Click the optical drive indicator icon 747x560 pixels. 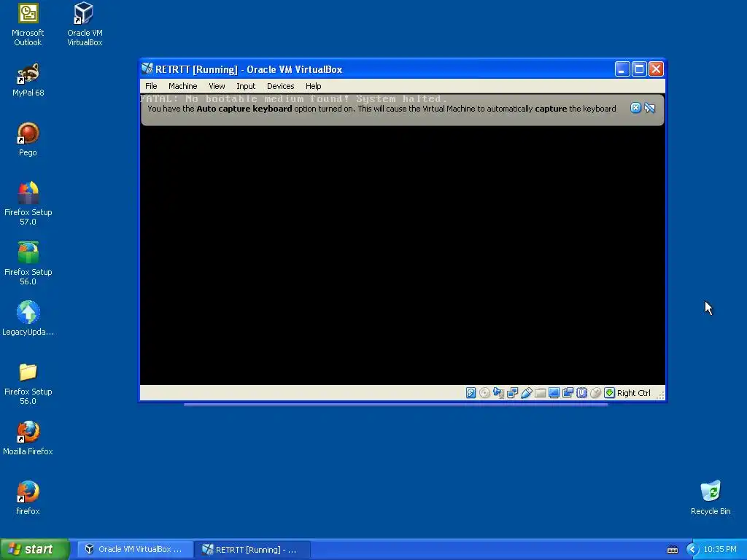484,393
